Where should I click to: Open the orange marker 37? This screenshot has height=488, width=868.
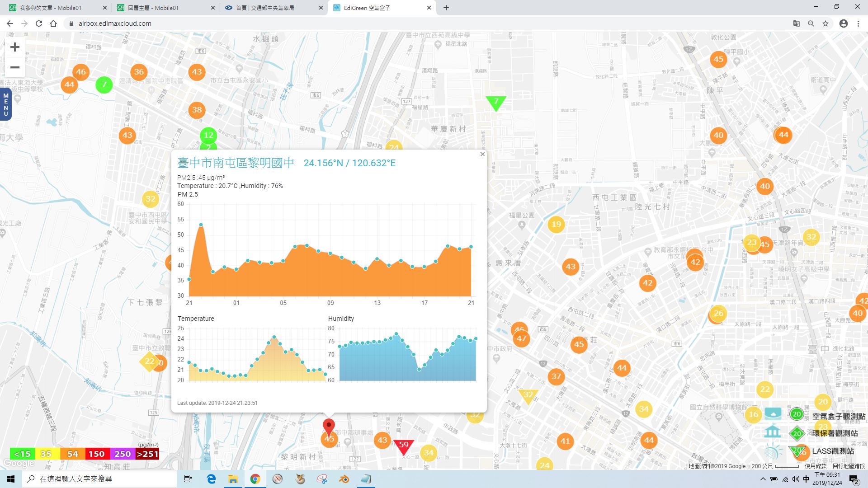point(556,376)
